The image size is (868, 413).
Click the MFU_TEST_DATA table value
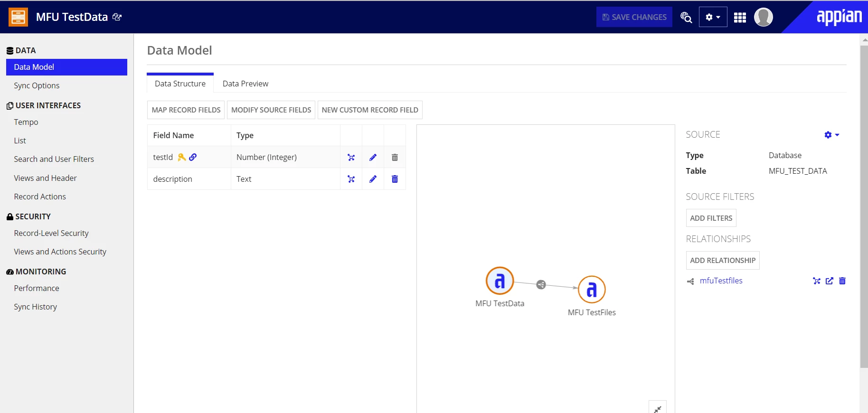[798, 171]
